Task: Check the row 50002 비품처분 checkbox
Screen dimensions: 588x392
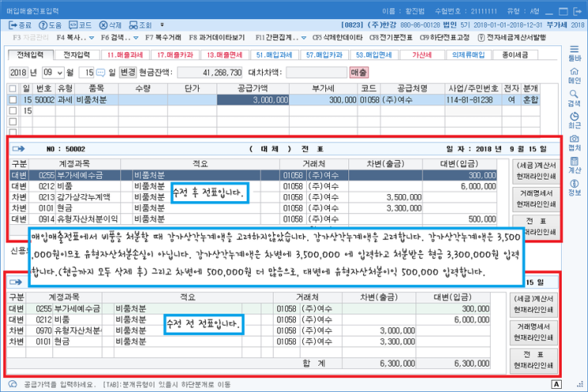Action: pyautogui.click(x=13, y=100)
